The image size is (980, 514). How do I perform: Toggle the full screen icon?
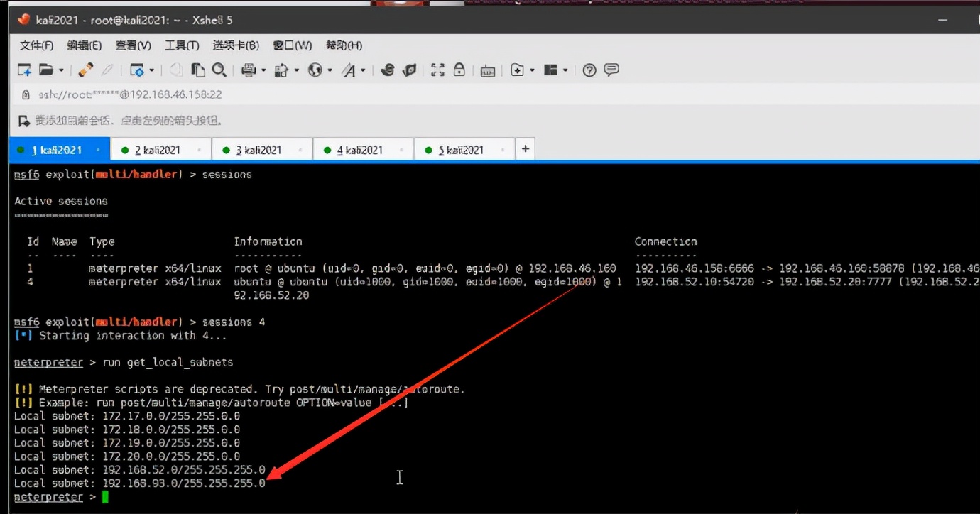coord(437,70)
